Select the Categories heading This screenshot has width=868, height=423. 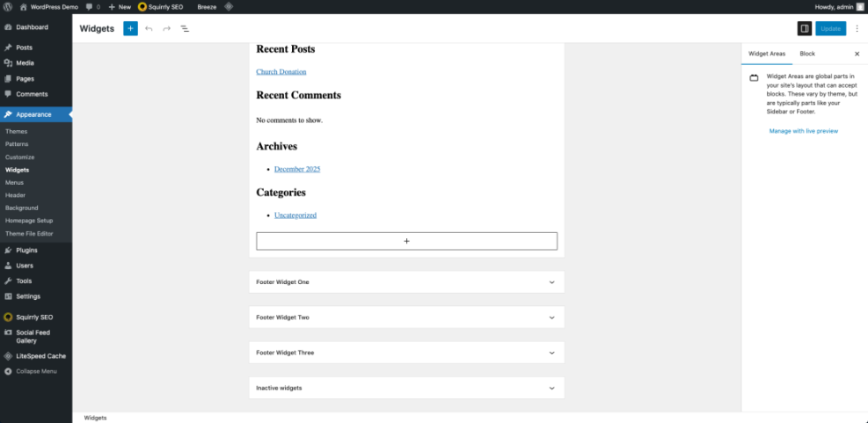tap(281, 193)
